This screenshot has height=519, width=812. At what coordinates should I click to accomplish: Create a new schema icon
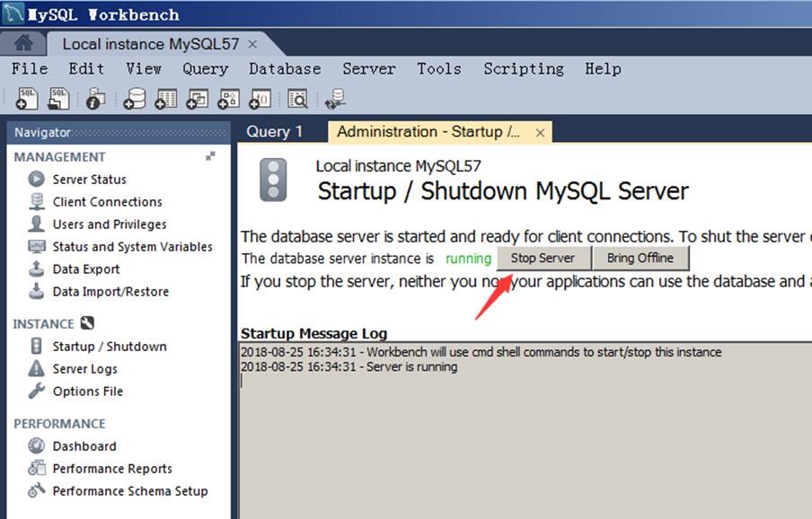click(x=135, y=98)
